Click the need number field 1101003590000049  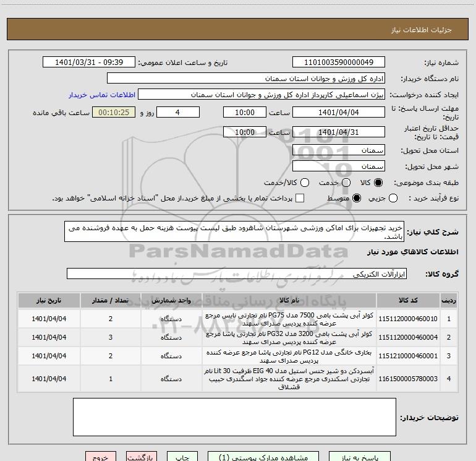click(339, 62)
